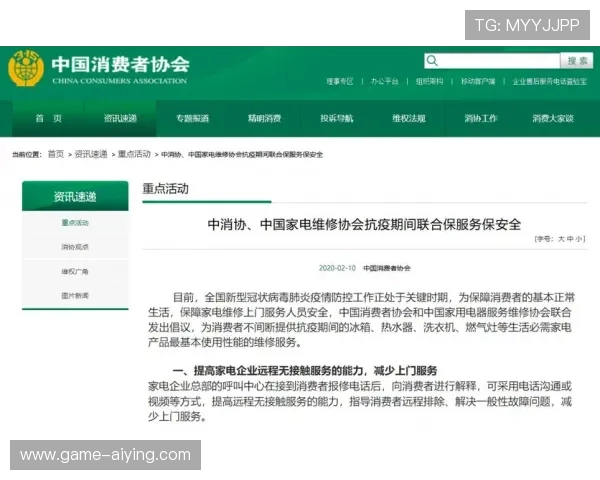Set font size to 小 (small)
Screen dimensions: 600x480
click(x=579, y=239)
